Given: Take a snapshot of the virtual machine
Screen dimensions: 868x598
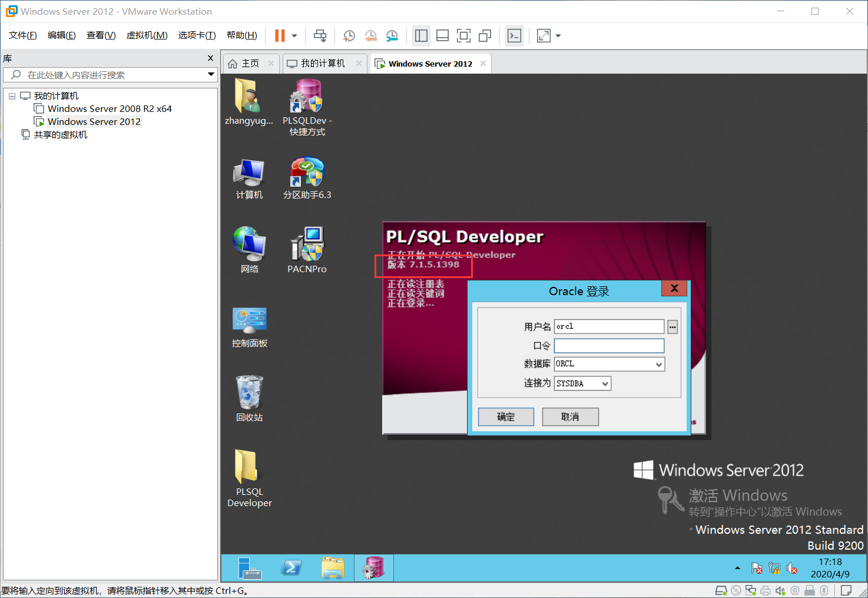Looking at the screenshot, I should 349,36.
